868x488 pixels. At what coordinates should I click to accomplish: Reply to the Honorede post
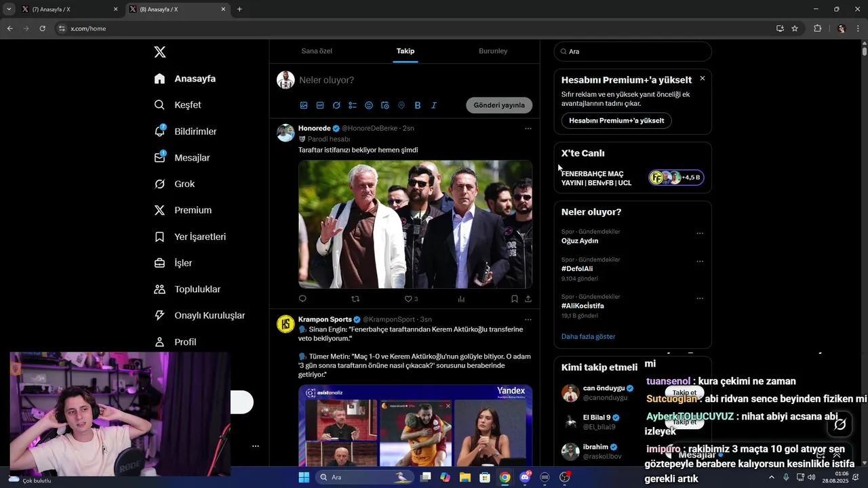[302, 299]
